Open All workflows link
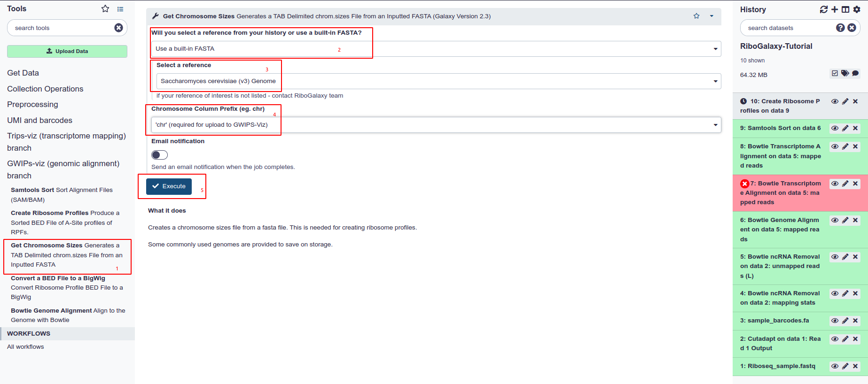Viewport: 868px width, 384px height. click(x=25, y=347)
